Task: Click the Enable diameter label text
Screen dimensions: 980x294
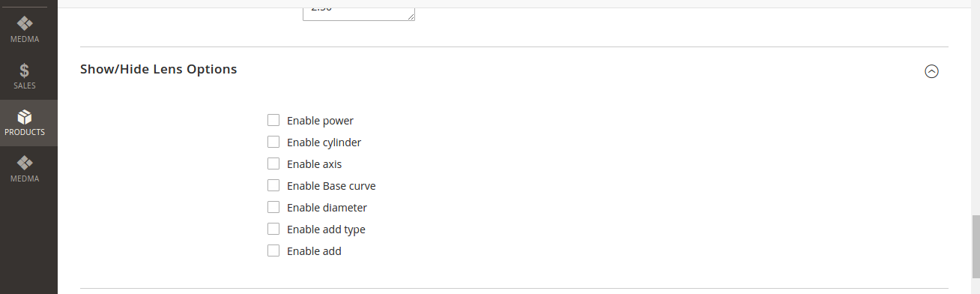Action: pyautogui.click(x=327, y=208)
